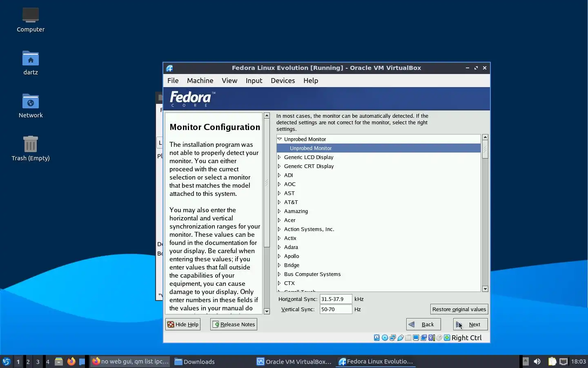Switch to 'no web gui, qm list' Firefox task
588x368 pixels.
click(x=130, y=361)
